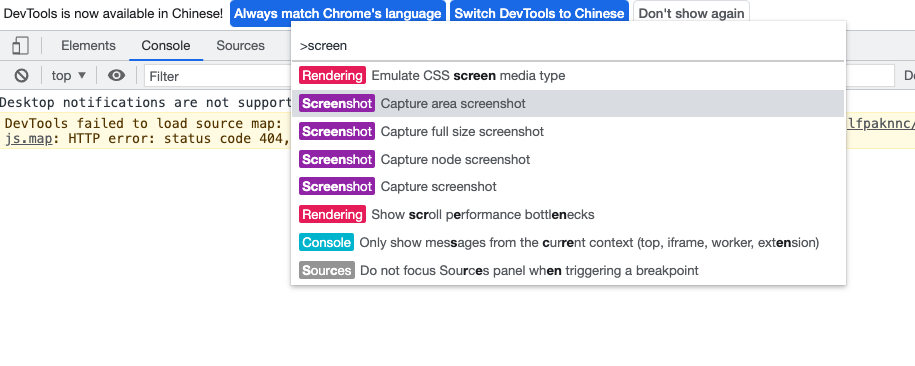
Task: Switch to the Console tab
Action: point(166,46)
